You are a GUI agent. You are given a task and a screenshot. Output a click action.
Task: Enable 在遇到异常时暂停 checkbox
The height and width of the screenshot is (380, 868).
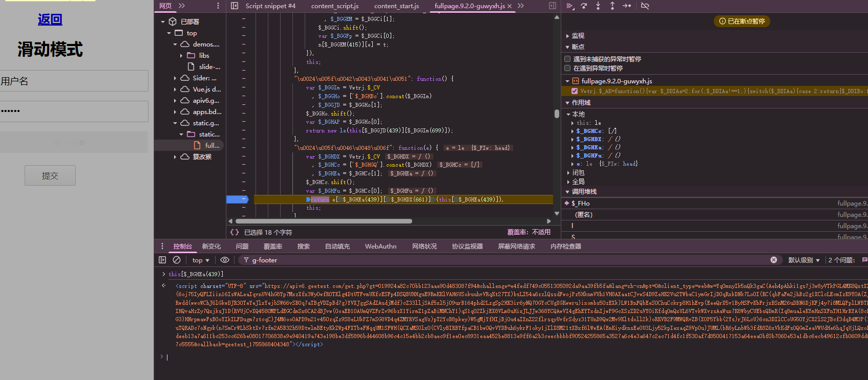567,68
